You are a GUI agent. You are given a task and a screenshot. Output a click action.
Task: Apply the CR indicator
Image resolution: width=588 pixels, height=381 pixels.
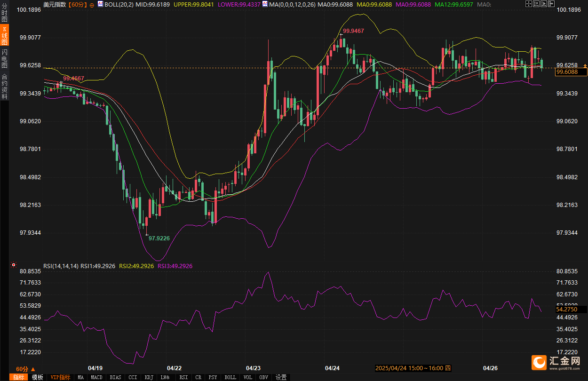tap(199, 377)
